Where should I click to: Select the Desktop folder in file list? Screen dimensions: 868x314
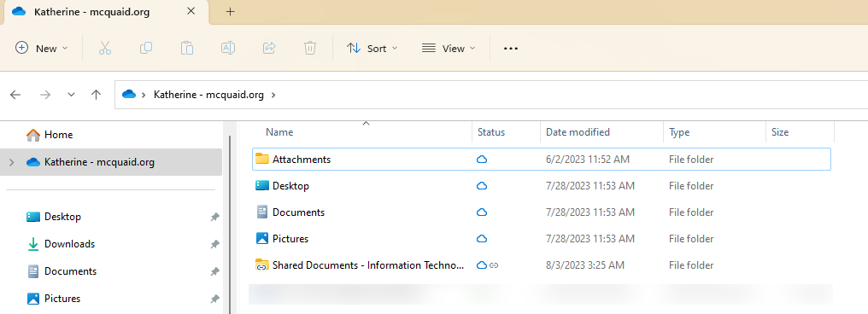coord(542,186)
